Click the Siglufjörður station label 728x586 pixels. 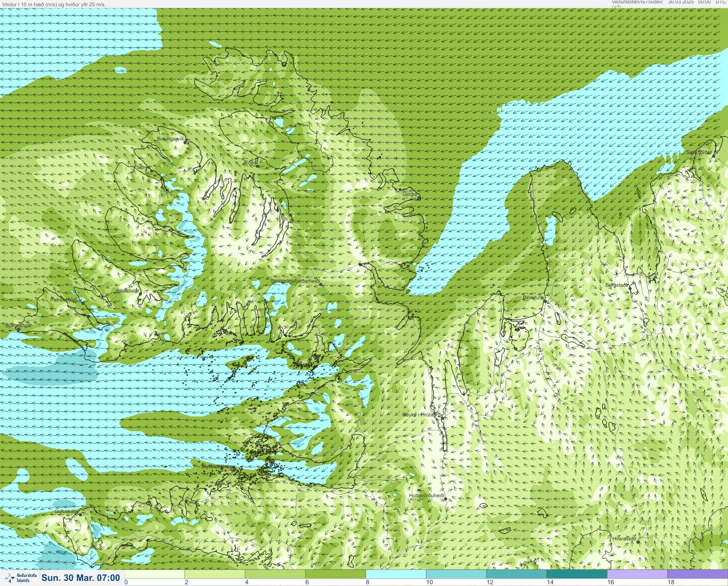point(699,152)
